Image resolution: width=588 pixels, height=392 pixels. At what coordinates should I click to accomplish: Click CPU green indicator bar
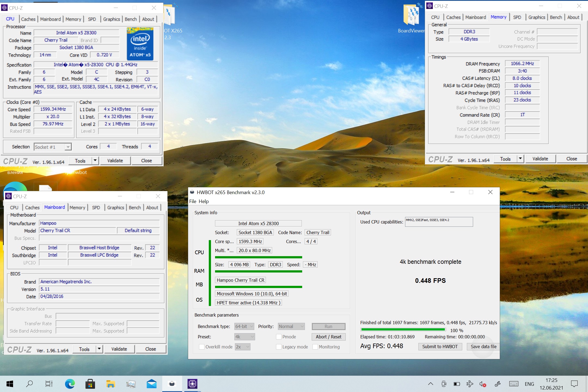pos(258,257)
